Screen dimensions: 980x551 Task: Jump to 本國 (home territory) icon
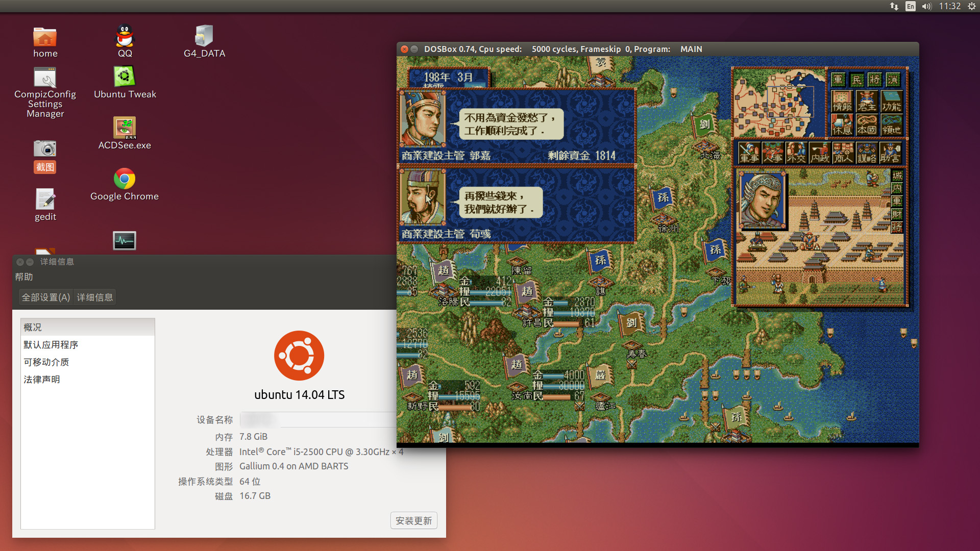[866, 124]
